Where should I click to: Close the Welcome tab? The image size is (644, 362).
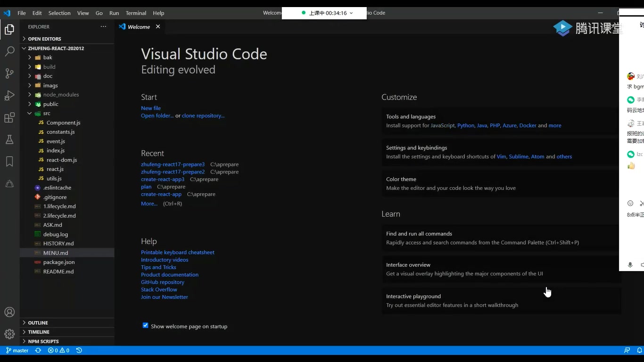tap(158, 27)
